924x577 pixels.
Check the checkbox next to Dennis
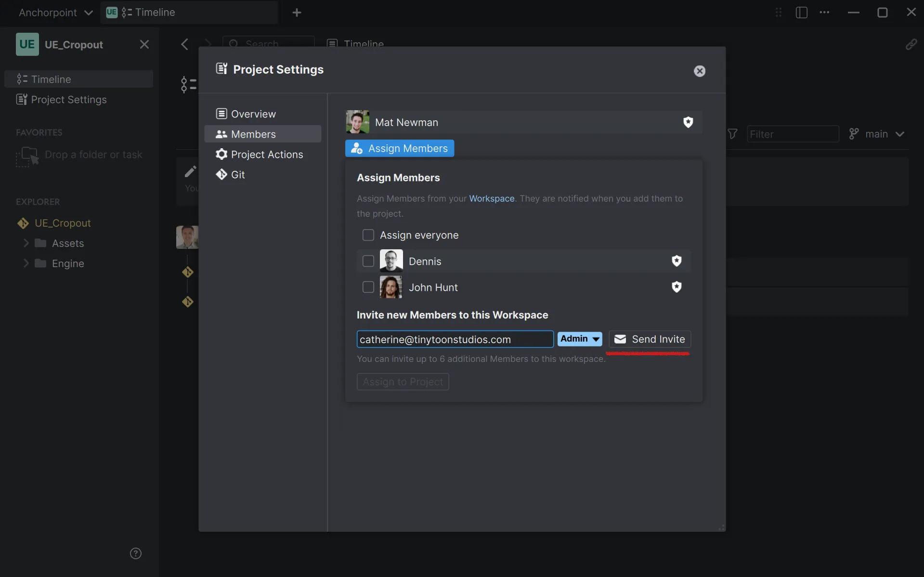pyautogui.click(x=368, y=260)
